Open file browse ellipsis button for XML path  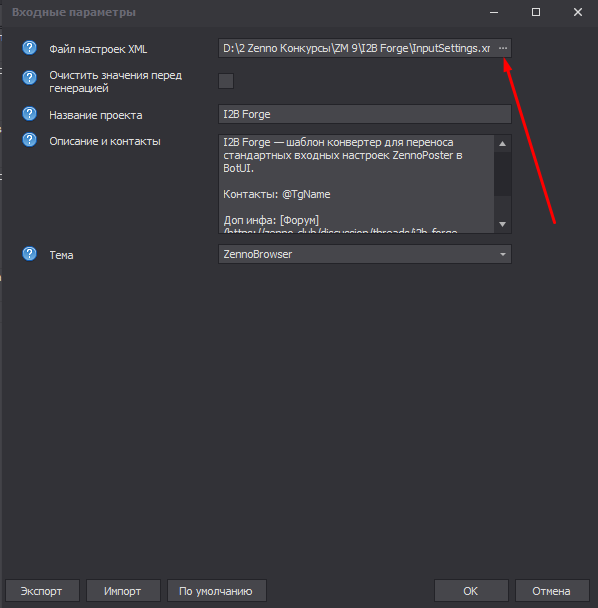click(x=503, y=48)
